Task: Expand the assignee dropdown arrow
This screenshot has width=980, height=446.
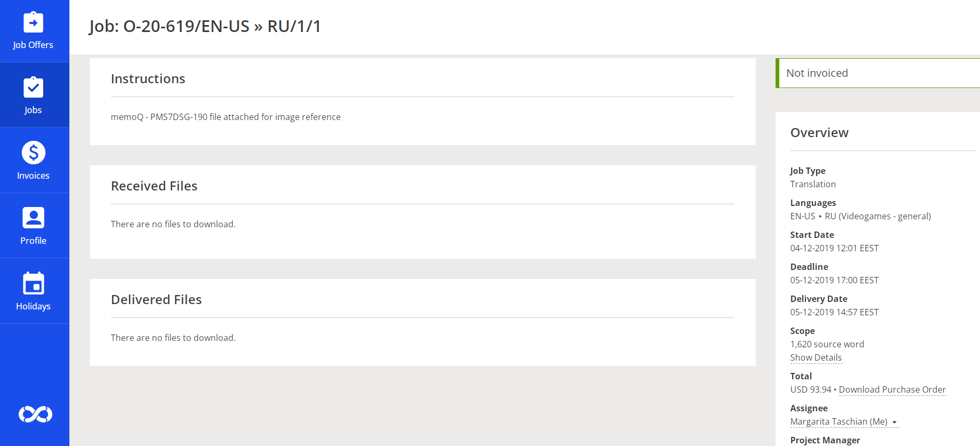Action: coord(895,422)
